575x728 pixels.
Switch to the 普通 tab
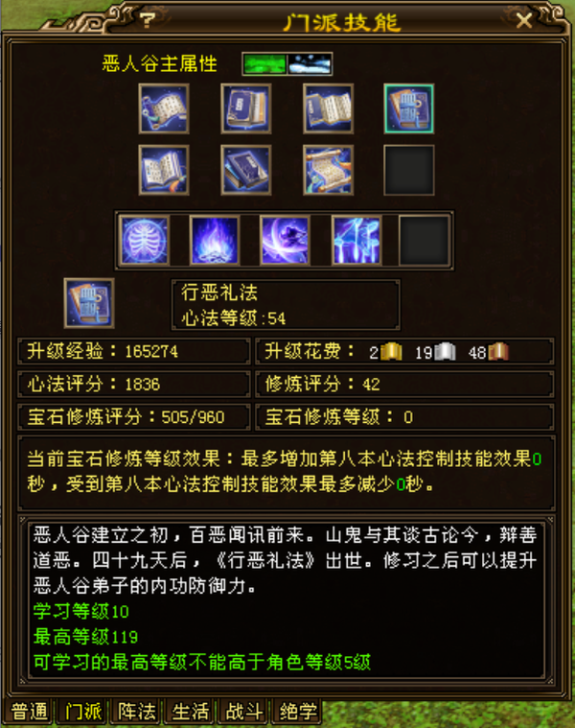click(29, 712)
